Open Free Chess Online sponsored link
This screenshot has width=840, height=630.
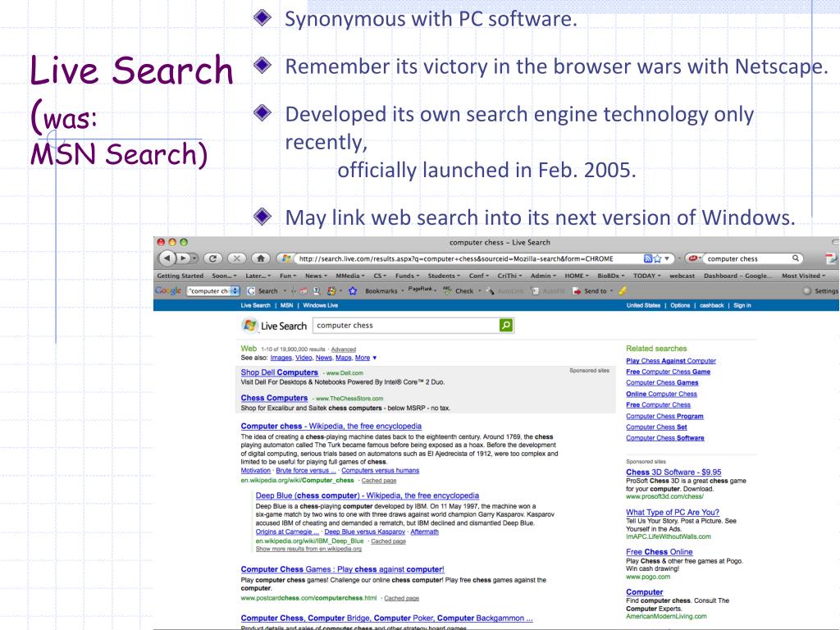coord(659,552)
